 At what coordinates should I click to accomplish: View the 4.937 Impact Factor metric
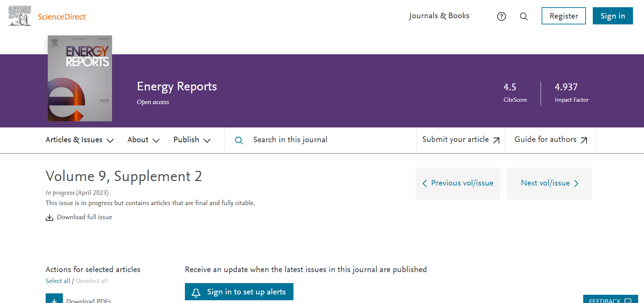[x=571, y=93]
